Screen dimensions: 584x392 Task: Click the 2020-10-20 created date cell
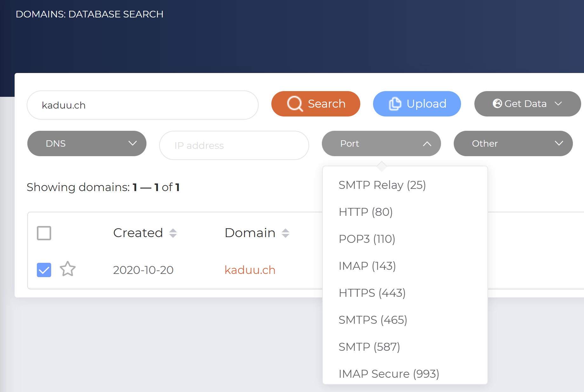tap(143, 270)
